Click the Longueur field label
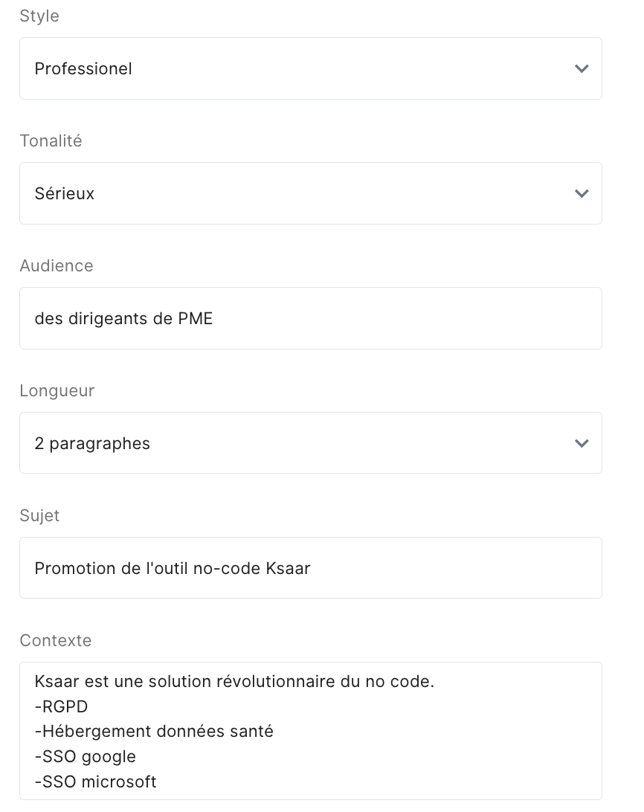This screenshot has height=812, width=644. 57,390
